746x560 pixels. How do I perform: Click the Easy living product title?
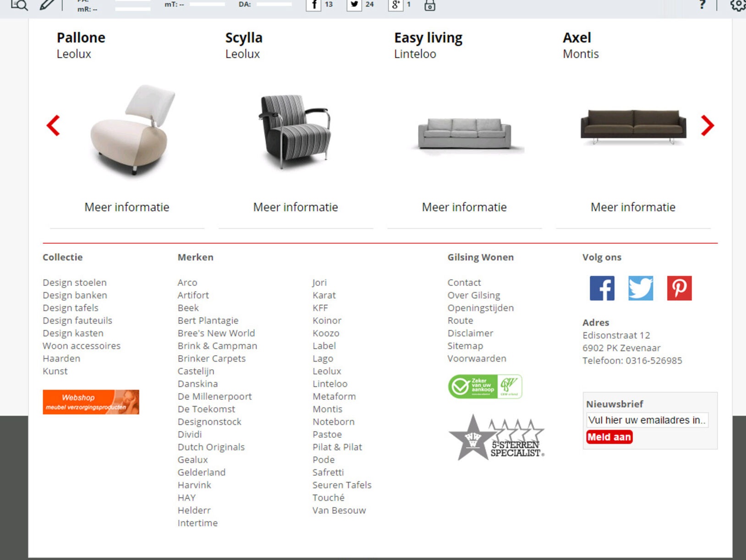(428, 38)
